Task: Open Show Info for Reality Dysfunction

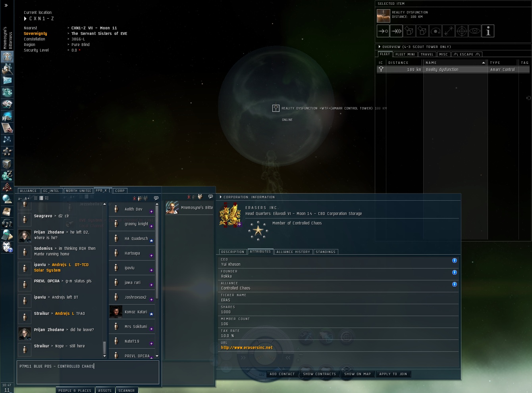Action: click(488, 31)
